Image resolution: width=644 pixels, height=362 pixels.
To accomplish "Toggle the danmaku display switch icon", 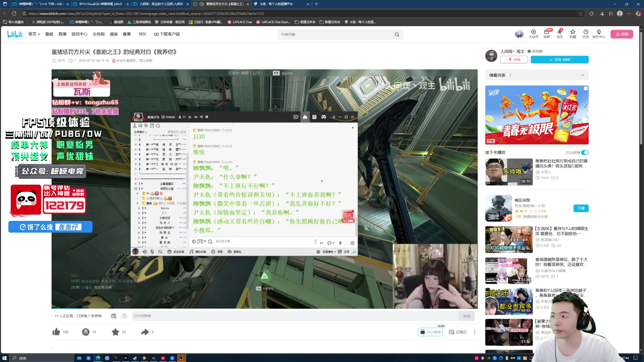I will pyautogui.click(x=114, y=316).
